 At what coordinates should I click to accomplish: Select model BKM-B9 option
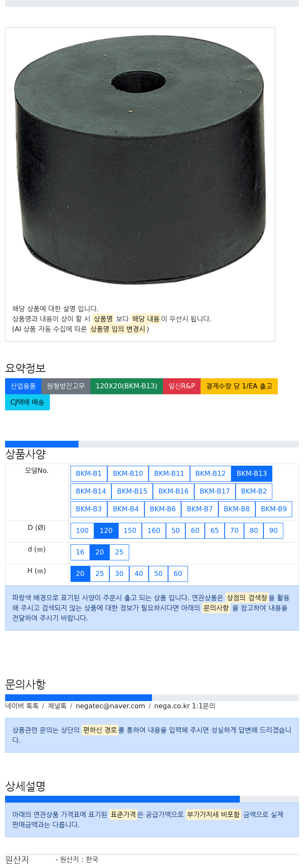pyautogui.click(x=274, y=509)
